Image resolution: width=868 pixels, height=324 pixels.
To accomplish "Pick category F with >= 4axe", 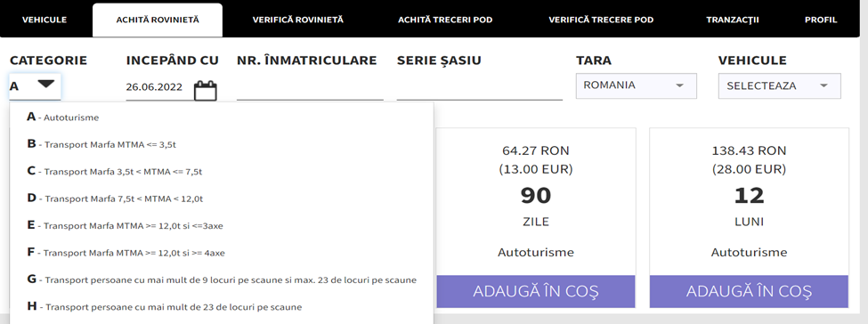I will [222, 253].
